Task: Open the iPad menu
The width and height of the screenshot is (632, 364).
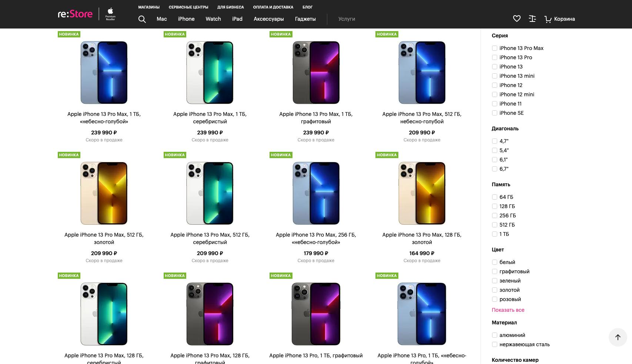Action: point(237,19)
